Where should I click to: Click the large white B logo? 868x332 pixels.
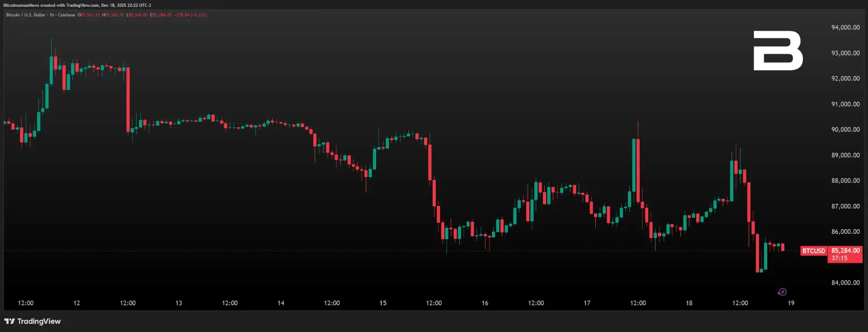(778, 51)
